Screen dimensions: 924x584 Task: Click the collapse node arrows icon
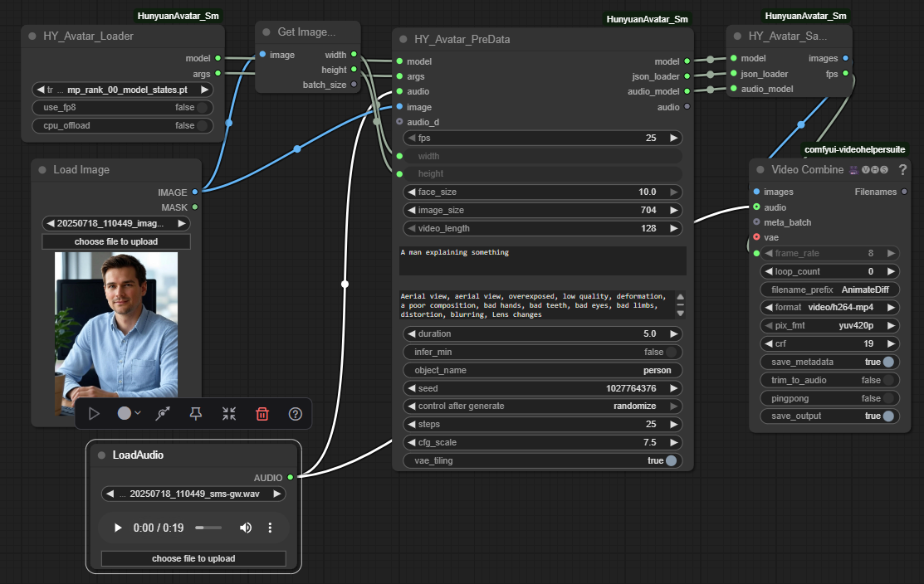click(229, 413)
